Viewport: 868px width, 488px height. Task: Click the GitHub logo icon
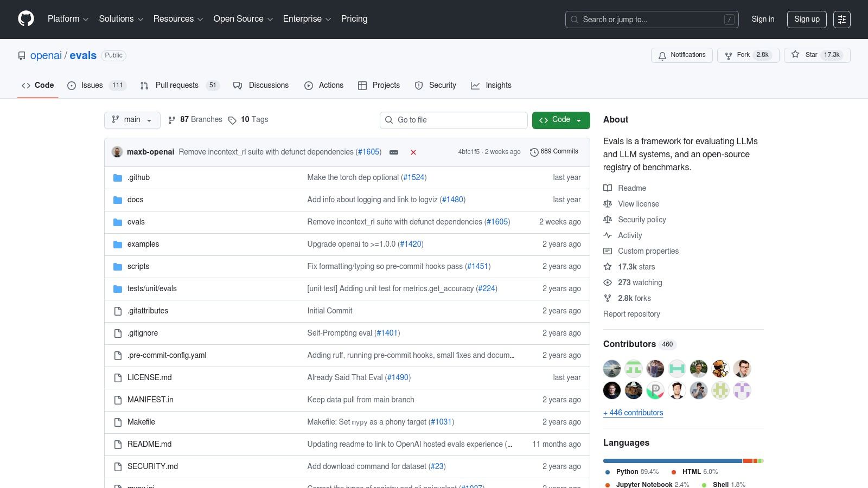(26, 19)
